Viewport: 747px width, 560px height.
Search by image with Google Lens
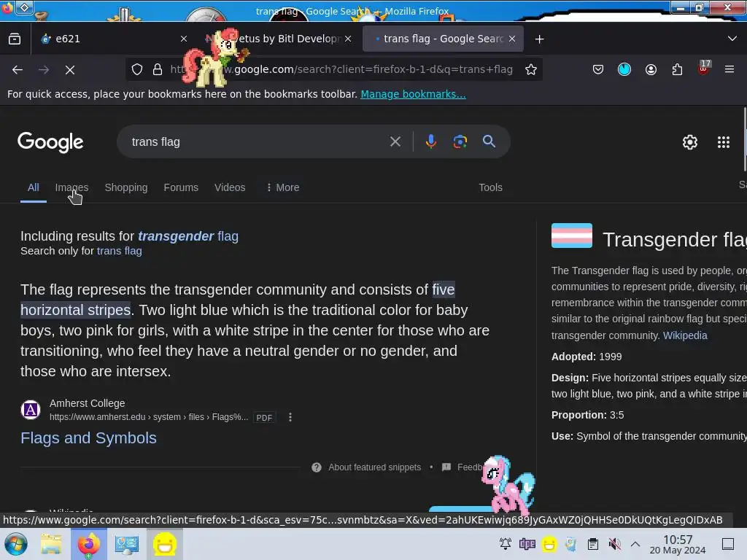pos(460,141)
